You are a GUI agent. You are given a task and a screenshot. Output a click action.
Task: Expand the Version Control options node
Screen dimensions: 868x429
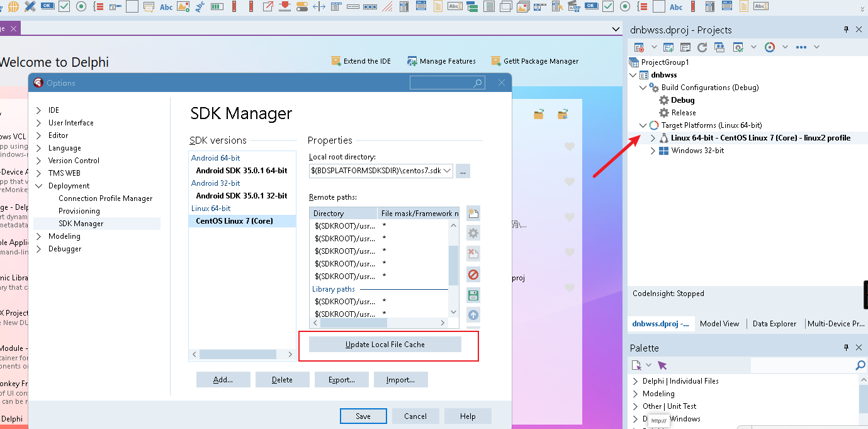coord(39,161)
